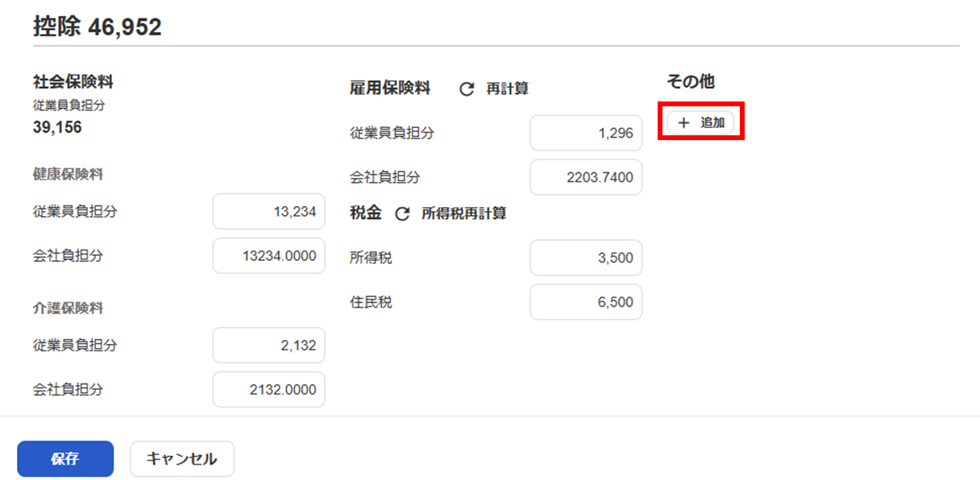Click the 住民税 label text
Viewport: 980px width, 480px height.
point(372,303)
